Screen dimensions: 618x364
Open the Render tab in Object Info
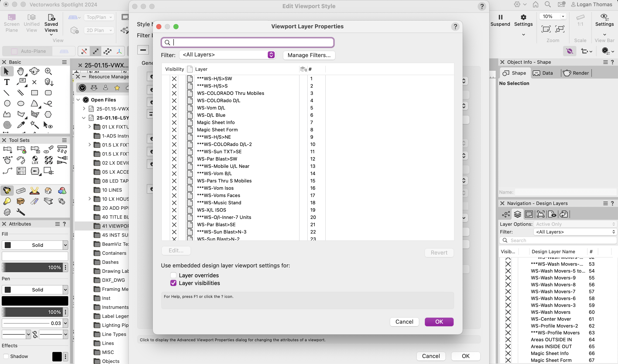576,73
